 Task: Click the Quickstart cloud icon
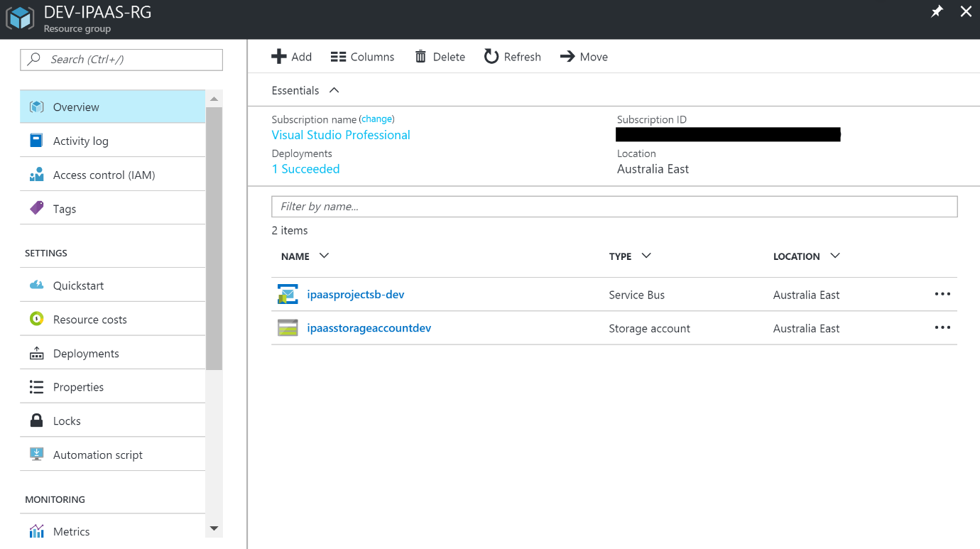coord(36,286)
